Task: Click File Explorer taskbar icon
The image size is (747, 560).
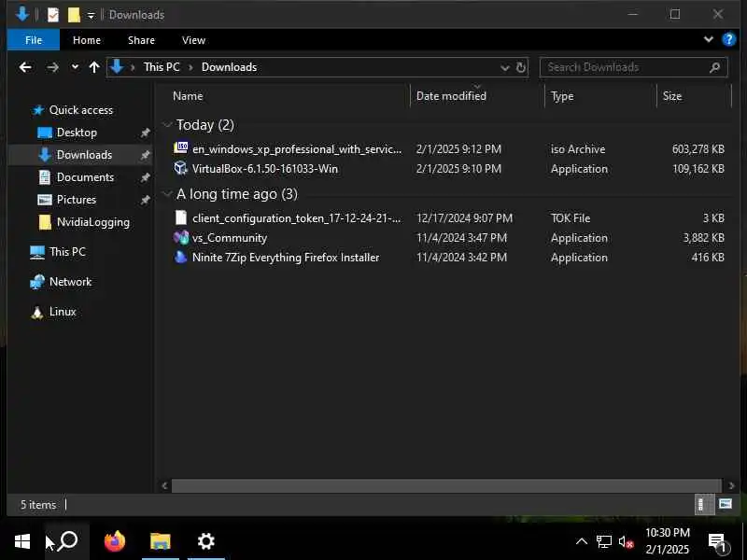Action: coord(160,541)
